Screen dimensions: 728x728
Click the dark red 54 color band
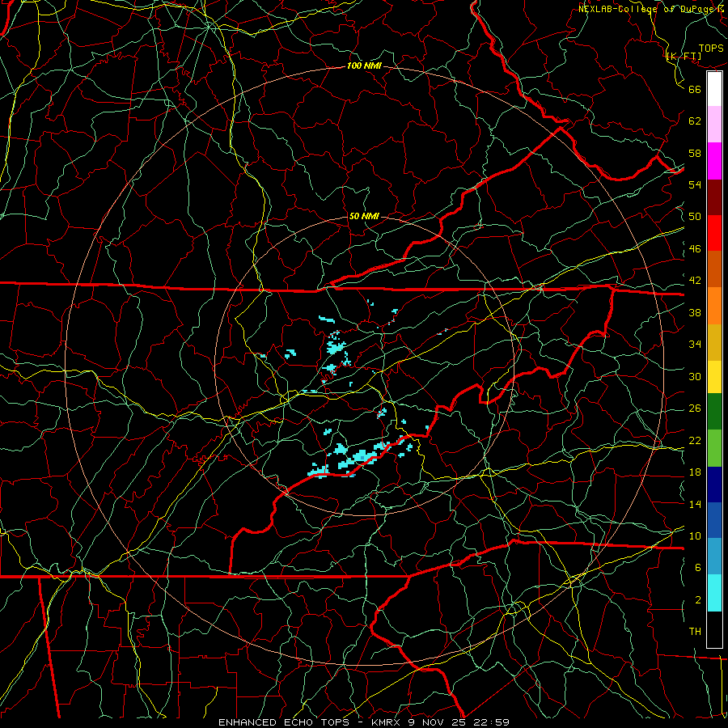(714, 197)
